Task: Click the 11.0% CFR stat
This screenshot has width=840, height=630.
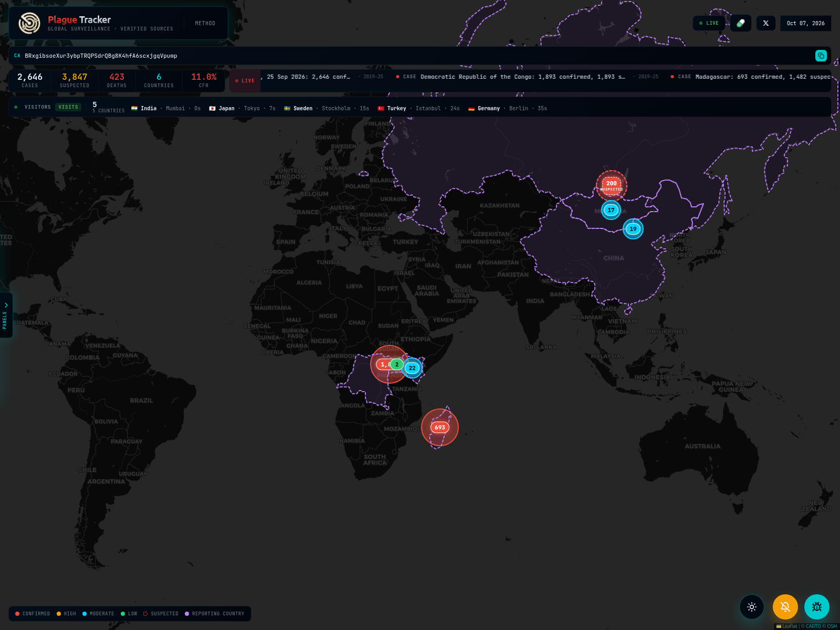Action: click(204, 80)
